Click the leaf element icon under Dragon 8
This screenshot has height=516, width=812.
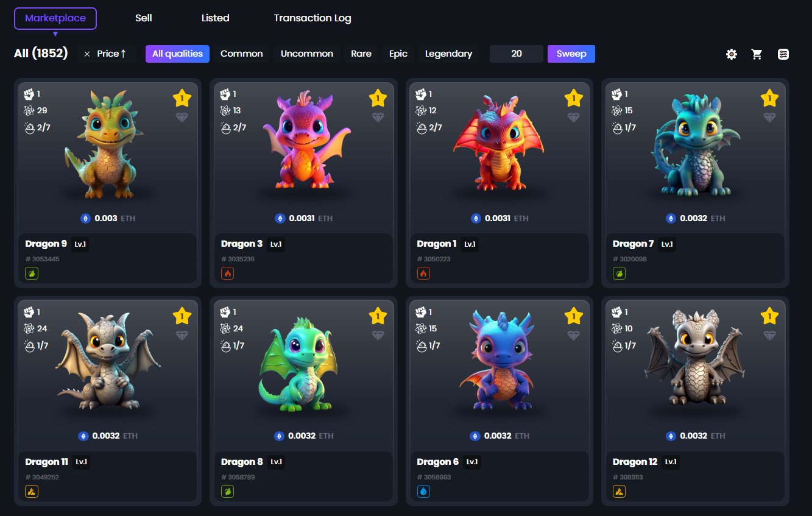[x=228, y=491]
